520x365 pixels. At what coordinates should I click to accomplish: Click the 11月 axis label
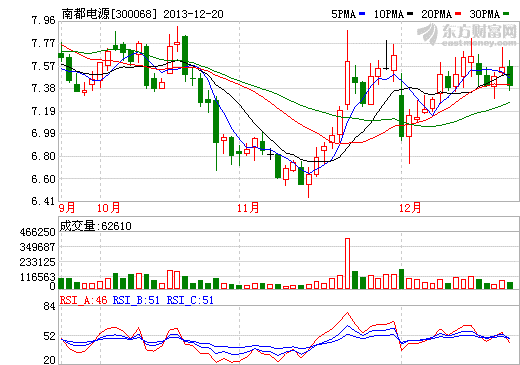click(x=248, y=208)
